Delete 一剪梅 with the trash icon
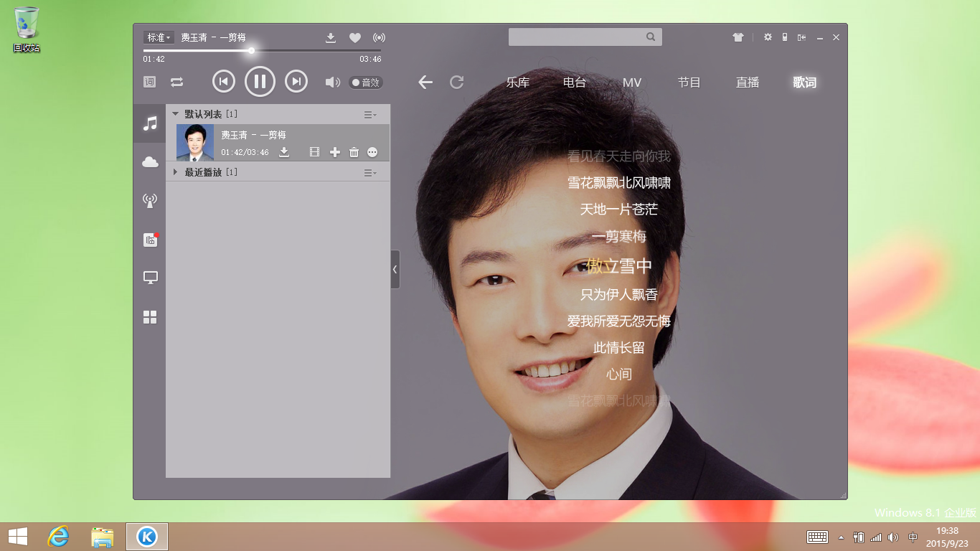The width and height of the screenshot is (980, 551). [x=354, y=152]
